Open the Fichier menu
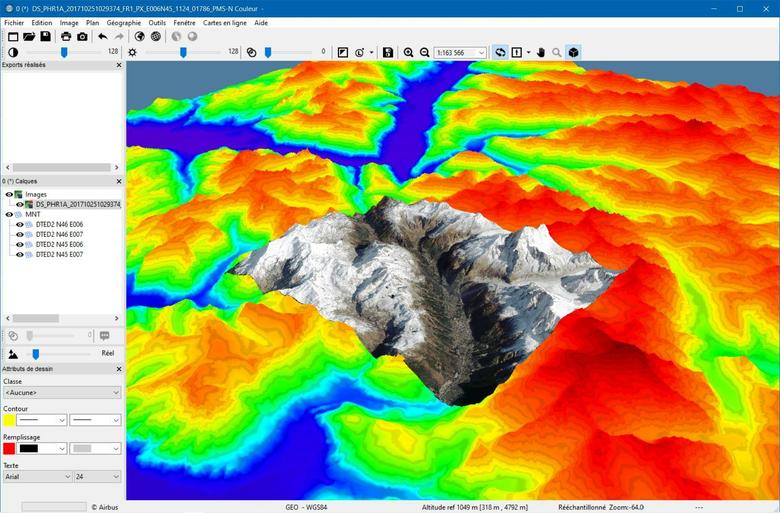Image resolution: width=780 pixels, height=513 pixels. tap(14, 23)
